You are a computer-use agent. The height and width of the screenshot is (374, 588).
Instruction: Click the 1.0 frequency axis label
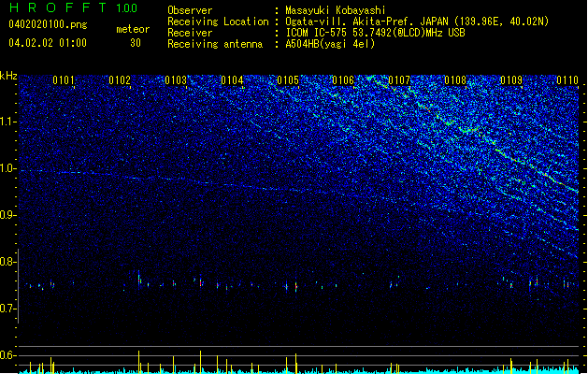click(7, 168)
